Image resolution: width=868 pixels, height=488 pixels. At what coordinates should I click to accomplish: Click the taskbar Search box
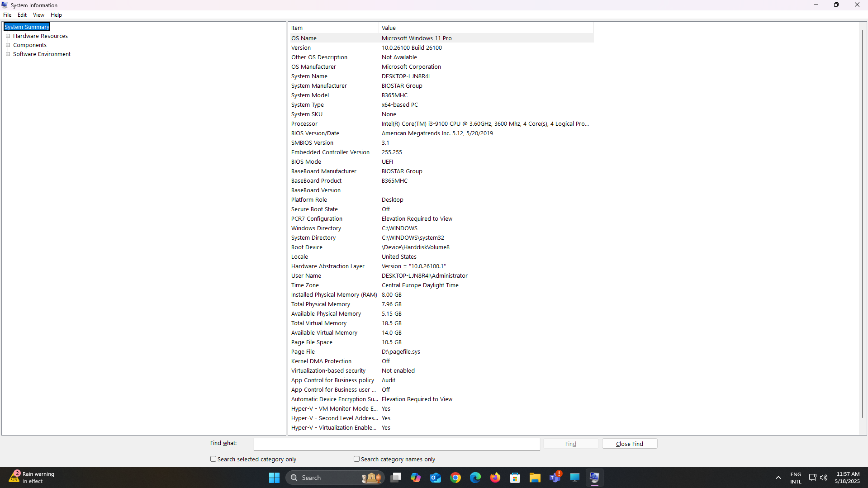pos(335,478)
